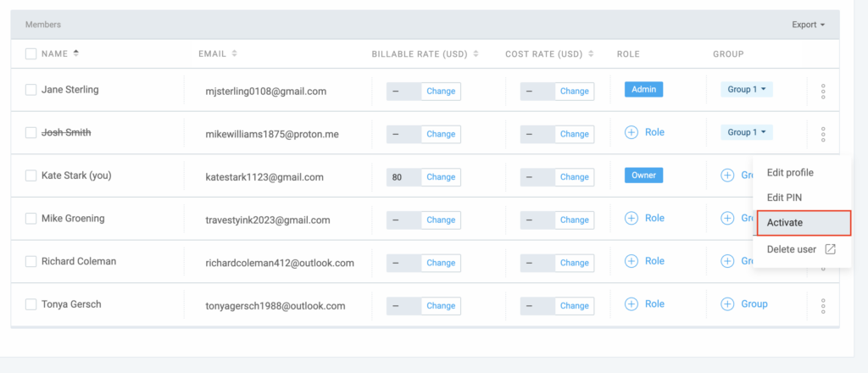Sort members by Name column arrow
Viewport: 868px width, 373px height.
coord(76,53)
